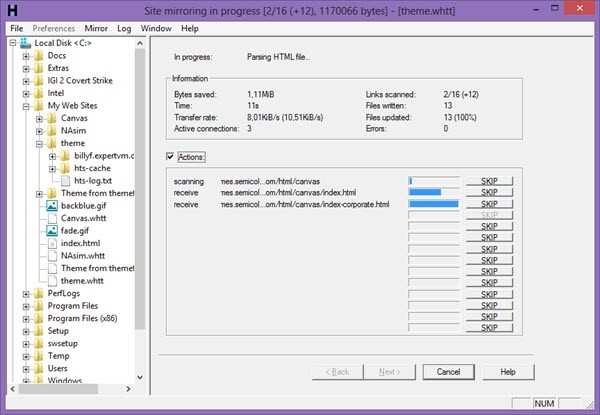Expand the Extras folder node
The width and height of the screenshot is (600, 415).
[26, 69]
